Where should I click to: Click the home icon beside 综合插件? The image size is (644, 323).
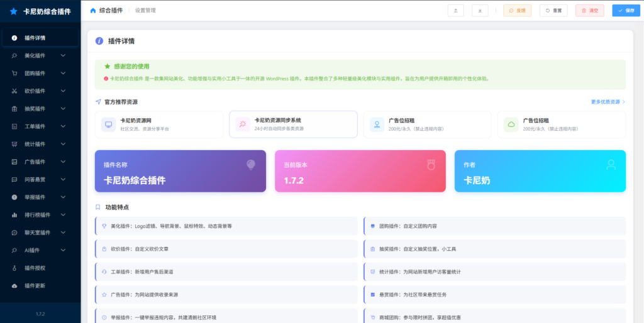[x=94, y=11]
